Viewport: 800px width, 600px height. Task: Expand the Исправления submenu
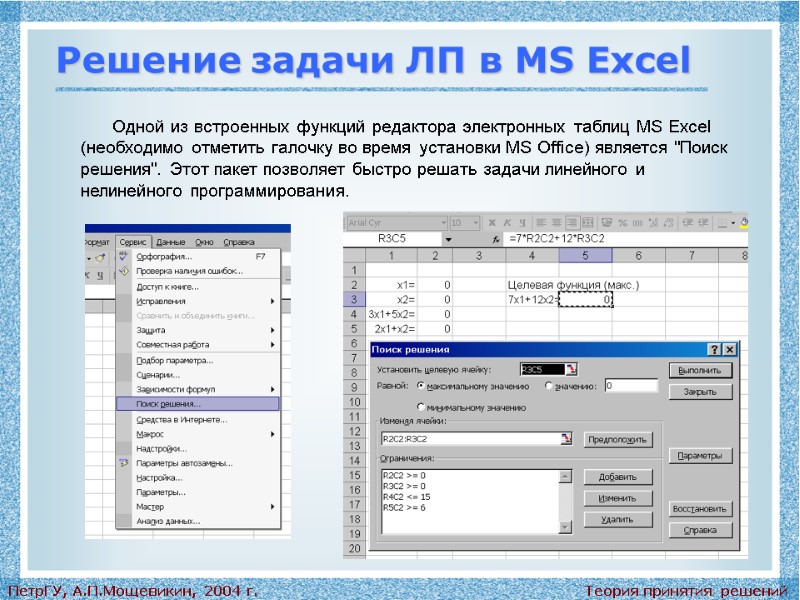(x=272, y=301)
